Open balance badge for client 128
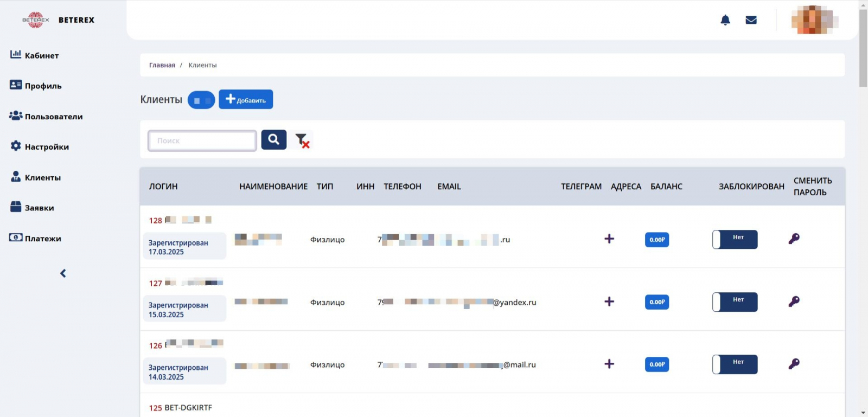The width and height of the screenshot is (868, 417). point(657,240)
